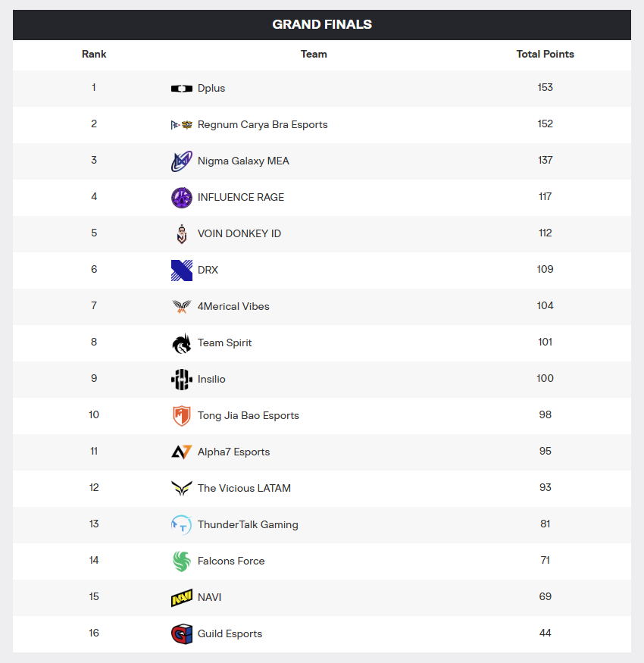Click the Insilio team logo
The height and width of the screenshot is (663, 644).
coord(182,380)
